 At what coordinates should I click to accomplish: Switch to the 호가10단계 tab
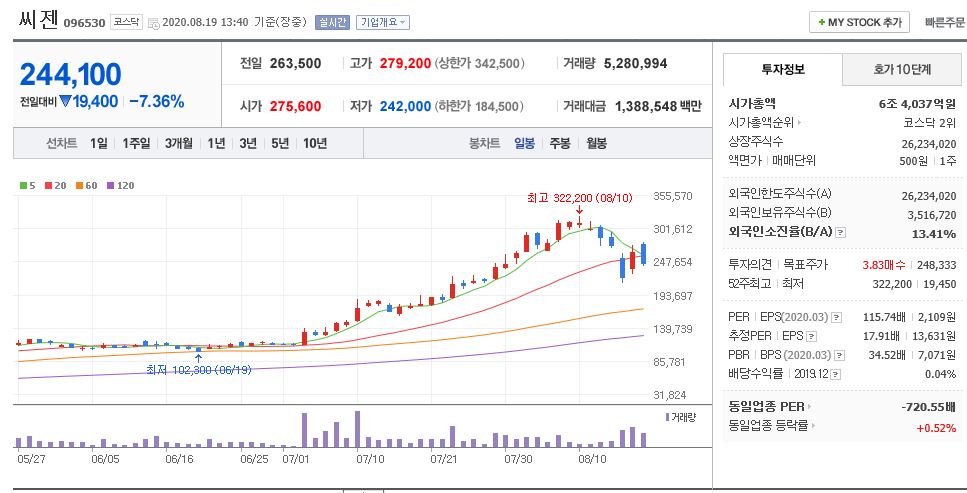tap(902, 69)
